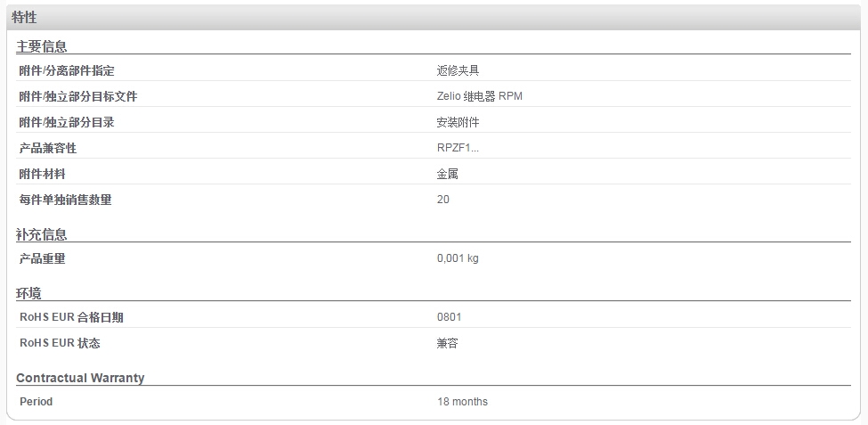Click the 附件/分离部件指定 label

[67, 71]
